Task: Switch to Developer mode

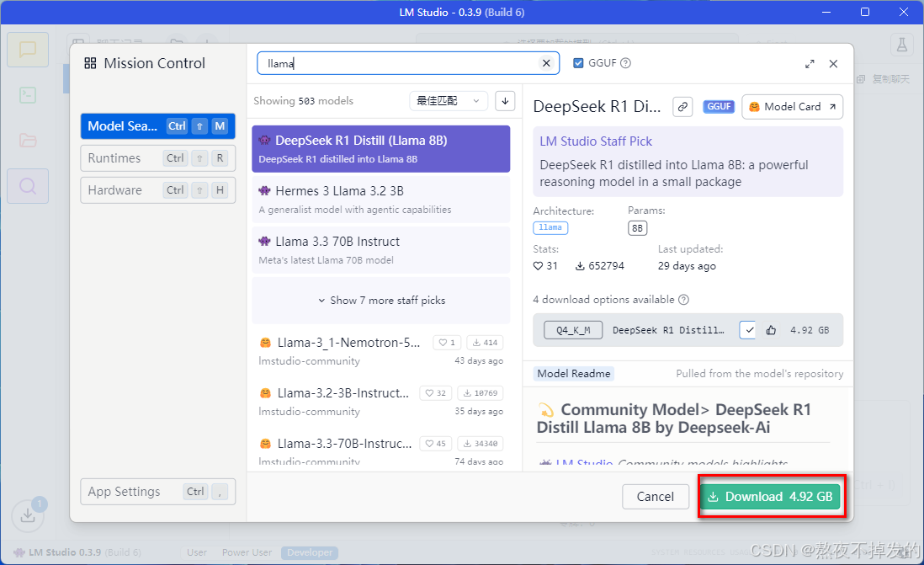Action: 310,552
